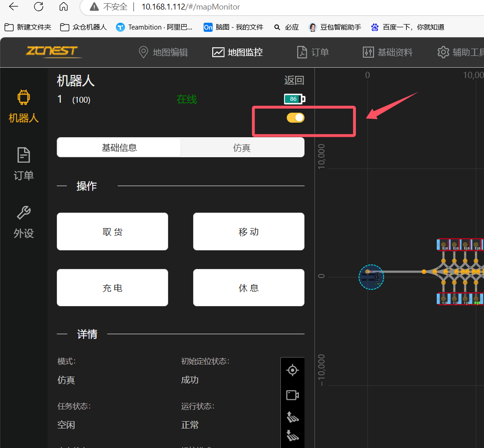Image resolution: width=484 pixels, height=448 pixels.
Task: Go back with the browser back arrow
Action: tap(14, 6)
